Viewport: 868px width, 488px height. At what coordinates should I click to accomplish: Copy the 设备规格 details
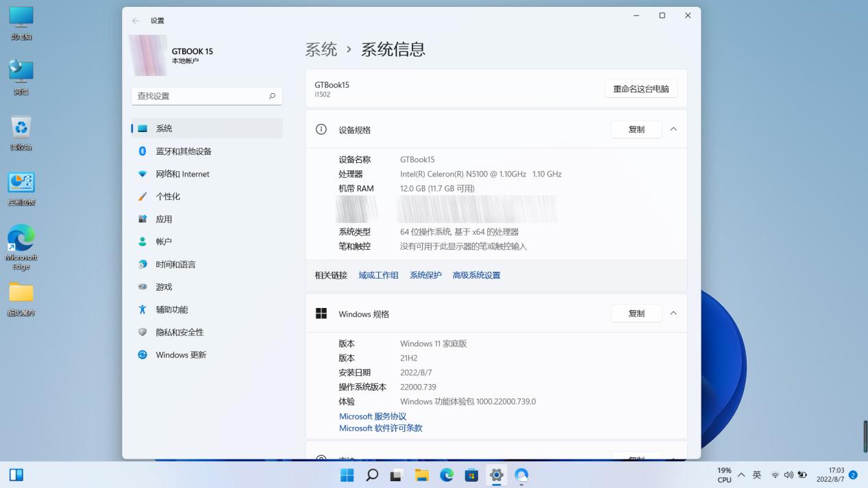[636, 129]
